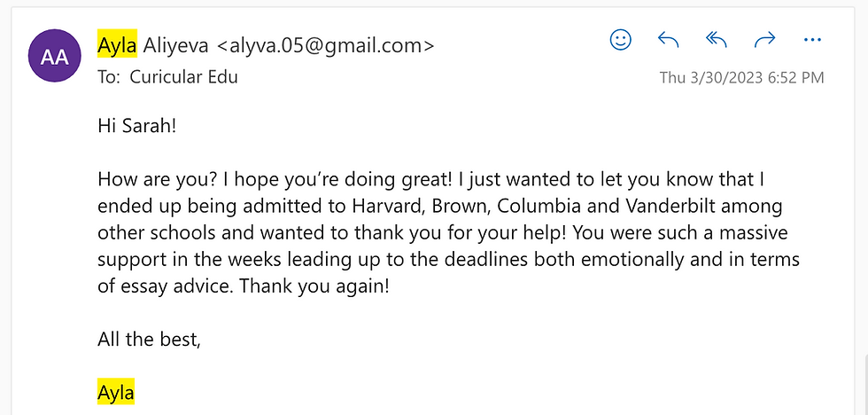868x415 pixels.
Task: Click the Reply All double-arrow icon
Action: pos(717,40)
